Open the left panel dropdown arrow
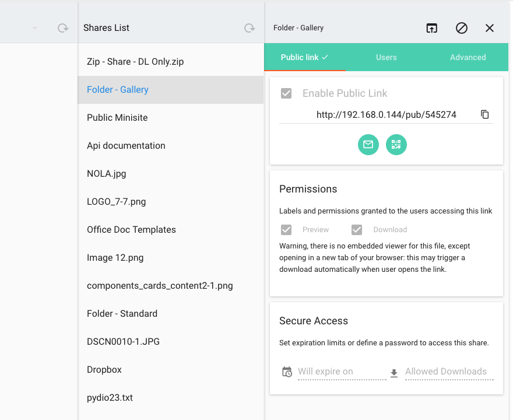This screenshot has height=420, width=513. point(35,28)
